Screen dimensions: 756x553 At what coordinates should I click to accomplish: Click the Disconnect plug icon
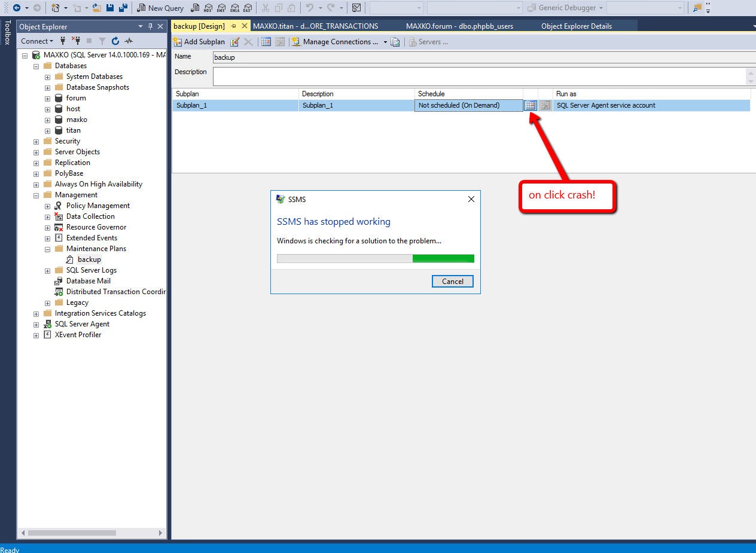[x=76, y=41]
